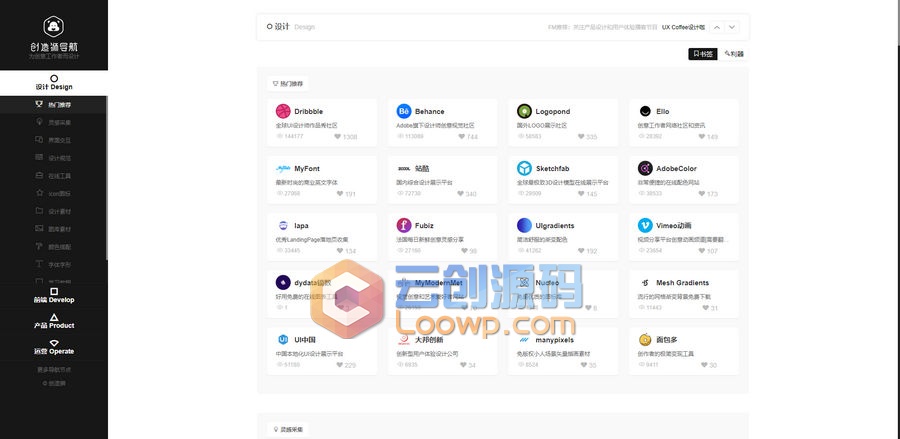Click the heart icon on AdobeColor card
The image size is (900, 439).
pyautogui.click(x=701, y=194)
